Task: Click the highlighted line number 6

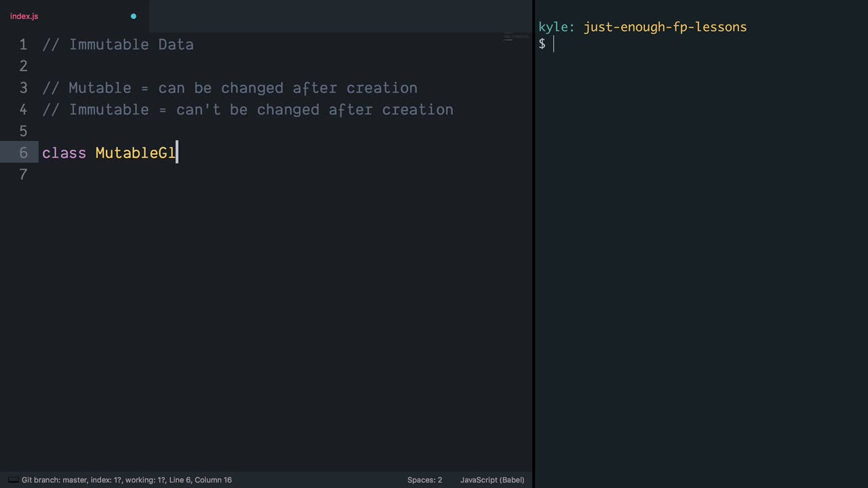Action: [23, 153]
